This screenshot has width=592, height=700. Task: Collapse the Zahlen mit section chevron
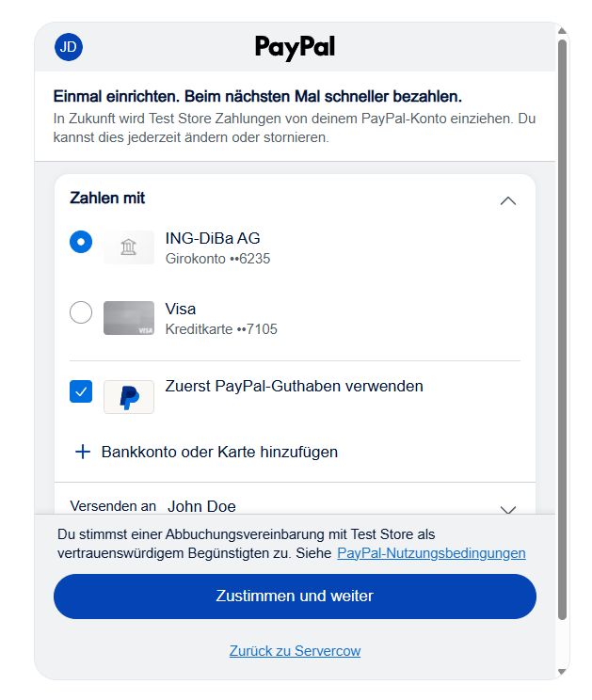point(508,201)
